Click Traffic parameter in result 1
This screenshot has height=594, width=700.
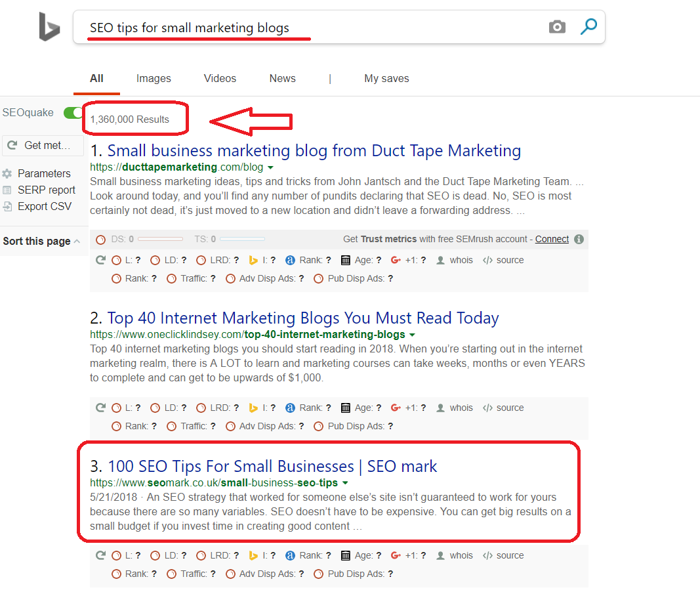pyautogui.click(x=191, y=279)
